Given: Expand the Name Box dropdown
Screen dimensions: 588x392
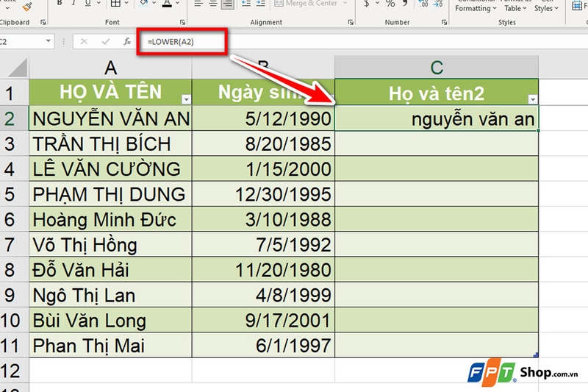Looking at the screenshot, I should (x=49, y=41).
